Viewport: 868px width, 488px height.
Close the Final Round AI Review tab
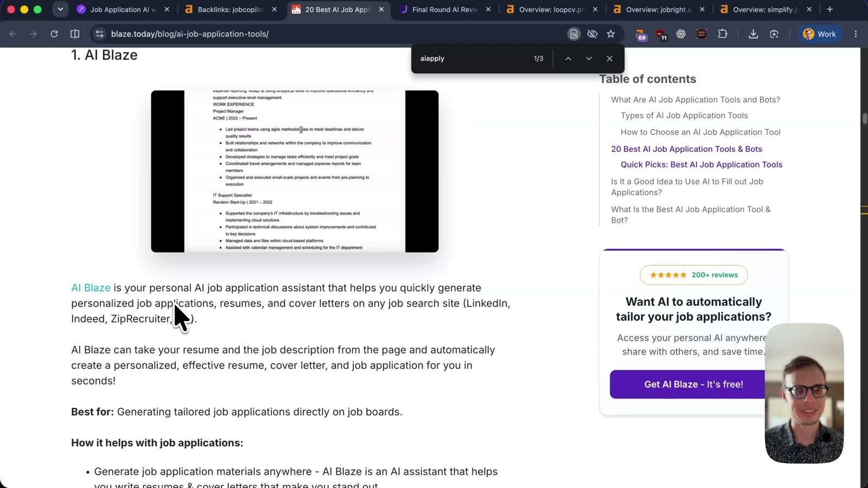click(488, 9)
